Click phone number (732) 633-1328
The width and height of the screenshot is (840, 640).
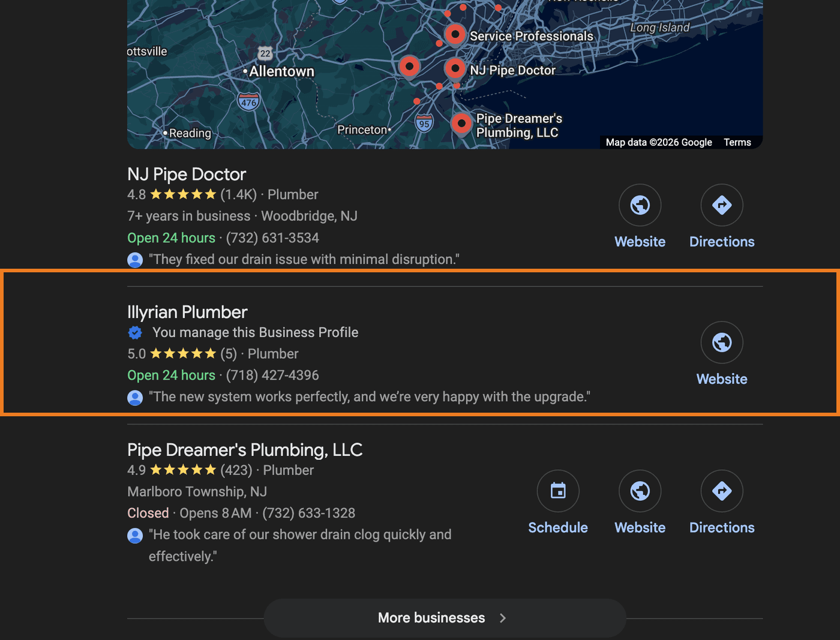(308, 513)
